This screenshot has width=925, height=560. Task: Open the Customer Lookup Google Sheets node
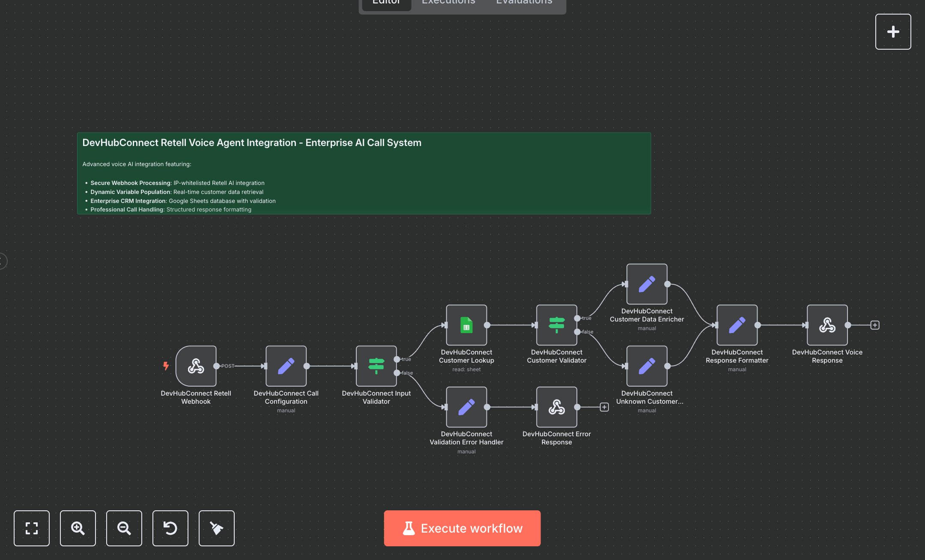(466, 325)
